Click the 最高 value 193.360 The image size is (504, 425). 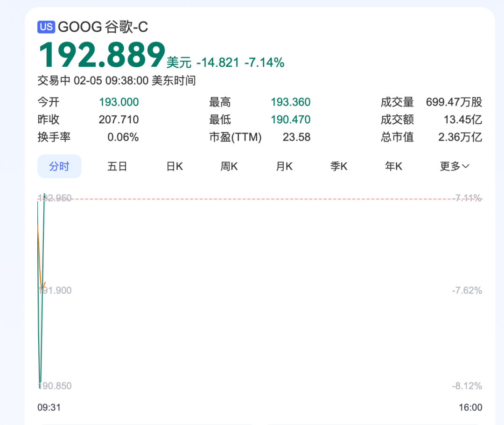point(290,102)
